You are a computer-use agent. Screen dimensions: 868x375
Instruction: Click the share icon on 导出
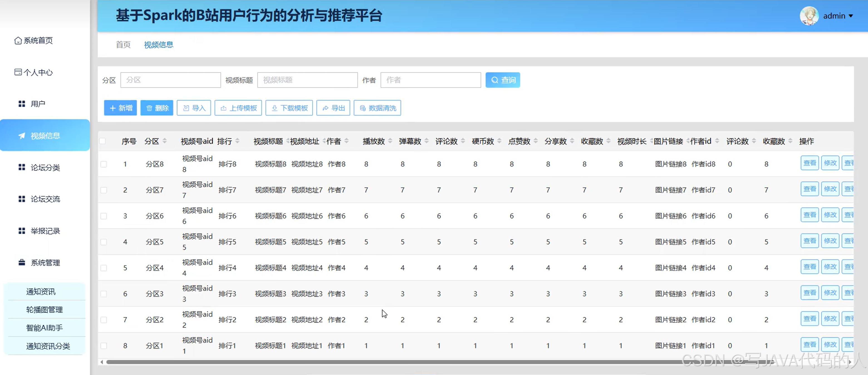(325, 108)
